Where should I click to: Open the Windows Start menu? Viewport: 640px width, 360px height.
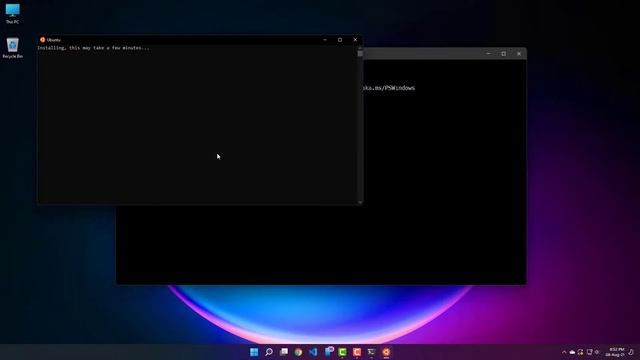pos(254,352)
